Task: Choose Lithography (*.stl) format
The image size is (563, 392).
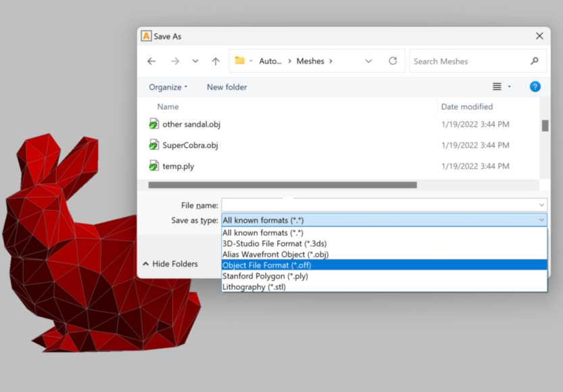Action: pyautogui.click(x=385, y=287)
